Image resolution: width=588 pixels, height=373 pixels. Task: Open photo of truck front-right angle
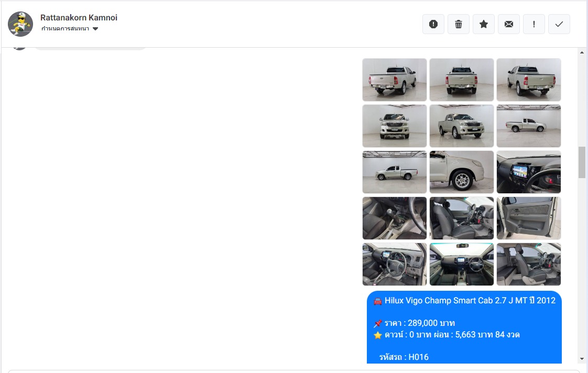[462, 126]
